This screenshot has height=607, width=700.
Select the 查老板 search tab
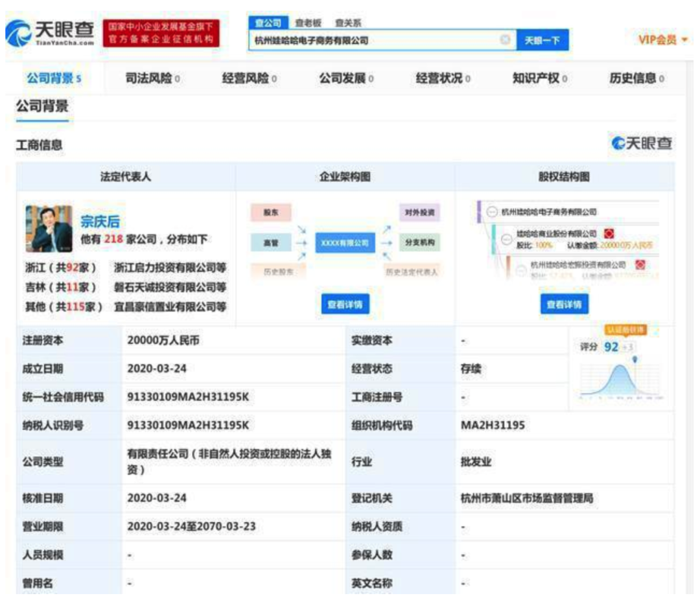click(308, 23)
